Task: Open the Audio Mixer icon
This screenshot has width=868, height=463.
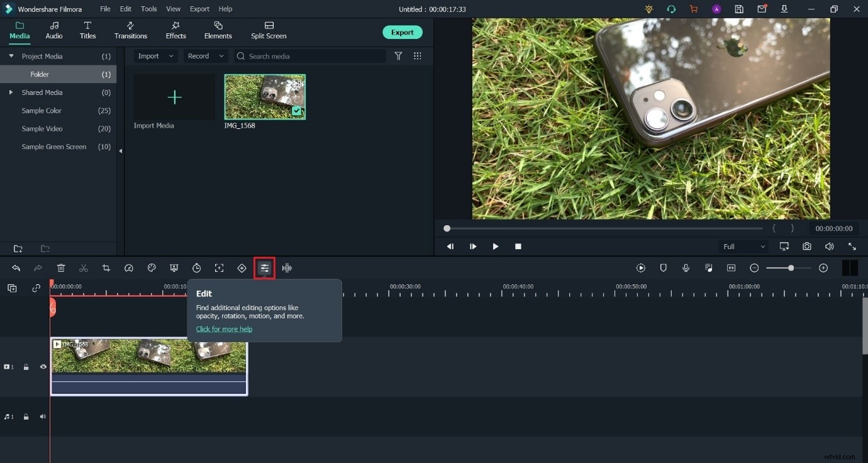Action: [708, 268]
